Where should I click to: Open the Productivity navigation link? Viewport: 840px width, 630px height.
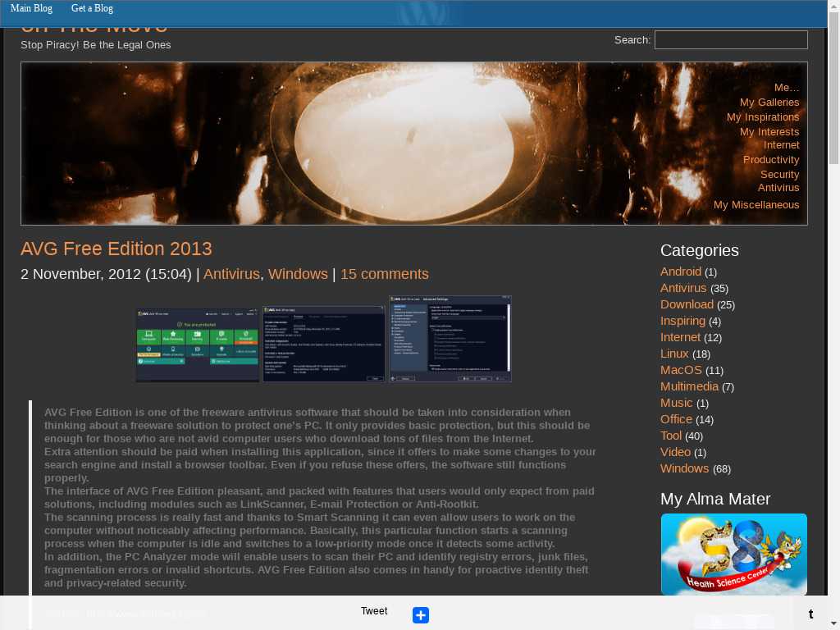(x=770, y=160)
